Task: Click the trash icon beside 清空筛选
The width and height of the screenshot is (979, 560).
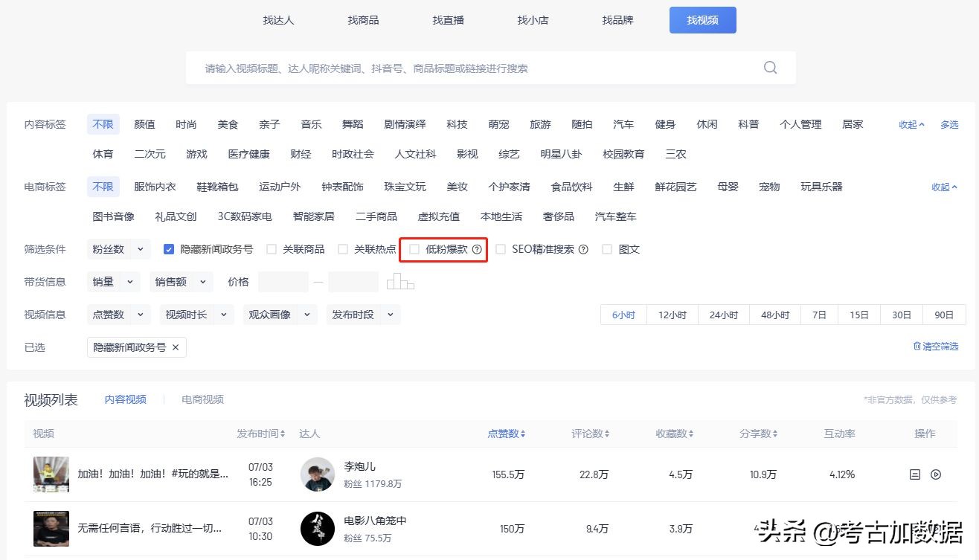Action: (x=917, y=345)
